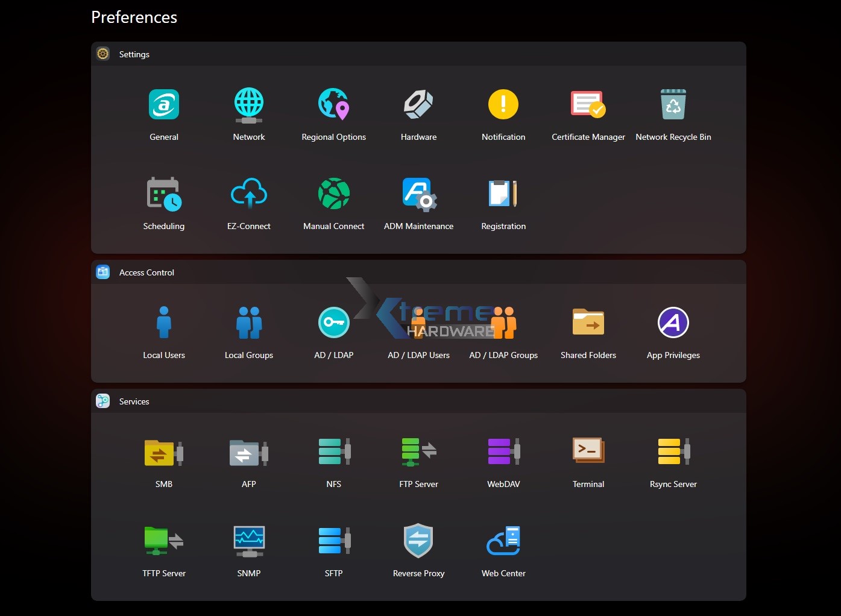The image size is (841, 616).
Task: Open App Privileges
Action: (673, 323)
